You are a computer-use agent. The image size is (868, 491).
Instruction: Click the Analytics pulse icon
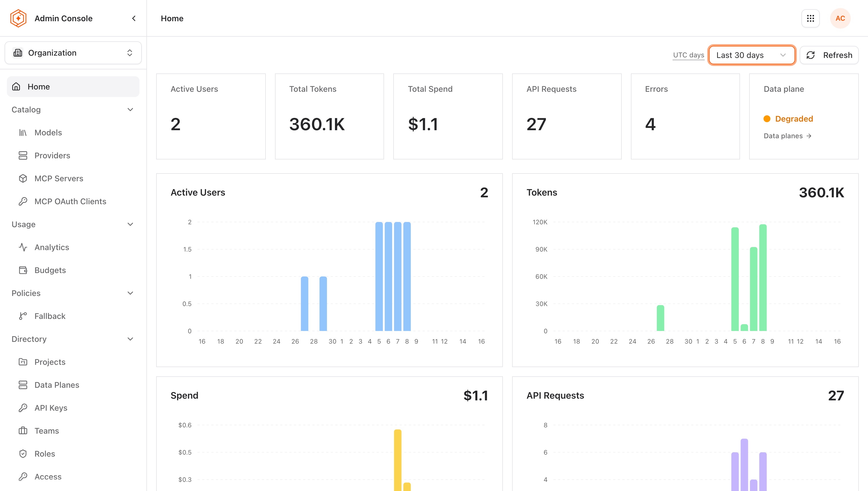point(23,247)
